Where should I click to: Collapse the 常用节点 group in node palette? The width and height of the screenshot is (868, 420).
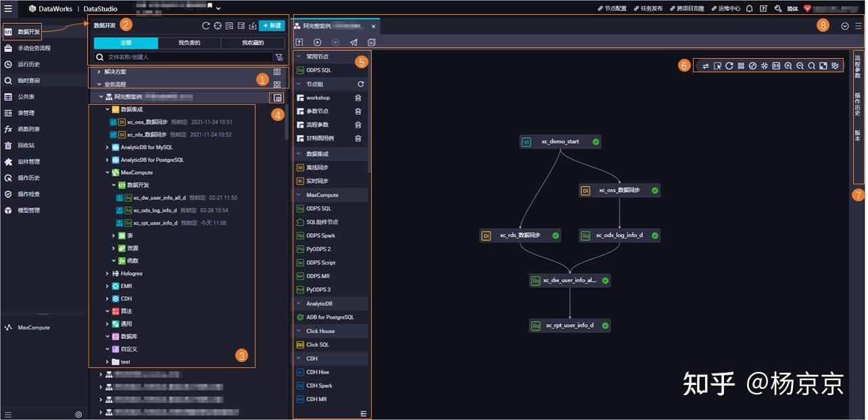click(x=299, y=57)
